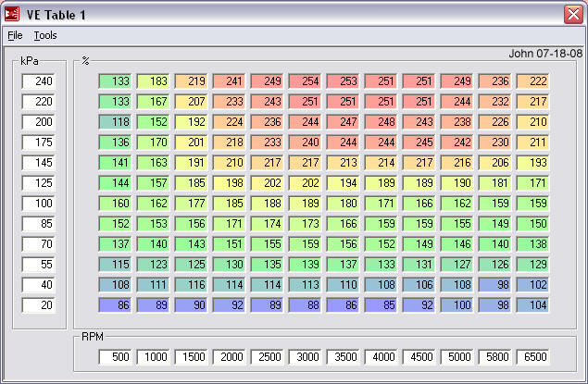Close the VE Table 1 window
The image size is (588, 384).
click(572, 14)
